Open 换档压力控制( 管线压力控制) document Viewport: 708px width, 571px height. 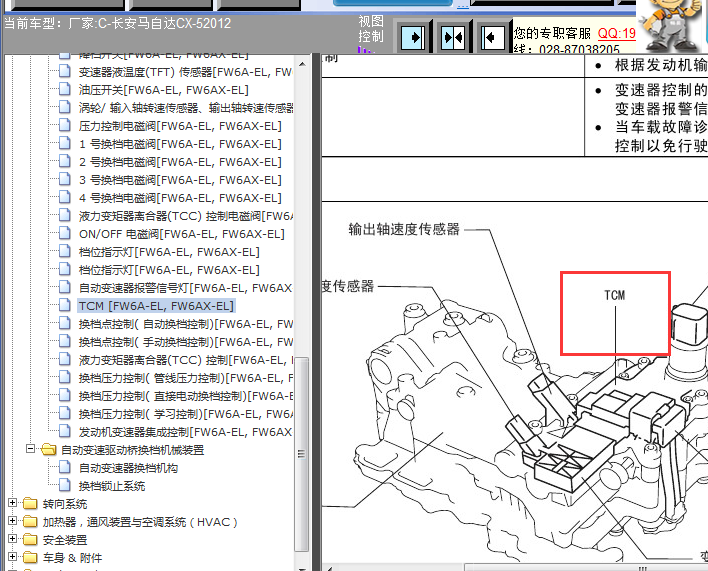coord(186,378)
